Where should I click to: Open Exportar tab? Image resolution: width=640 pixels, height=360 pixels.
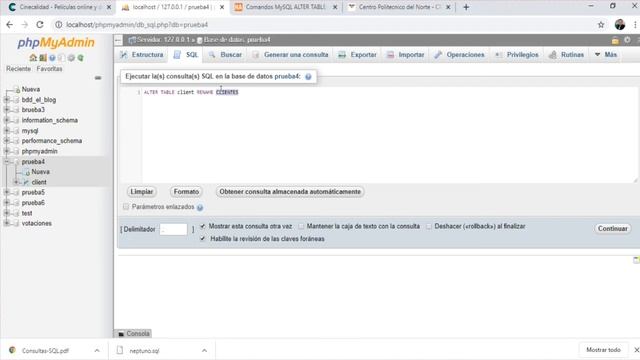click(x=358, y=55)
